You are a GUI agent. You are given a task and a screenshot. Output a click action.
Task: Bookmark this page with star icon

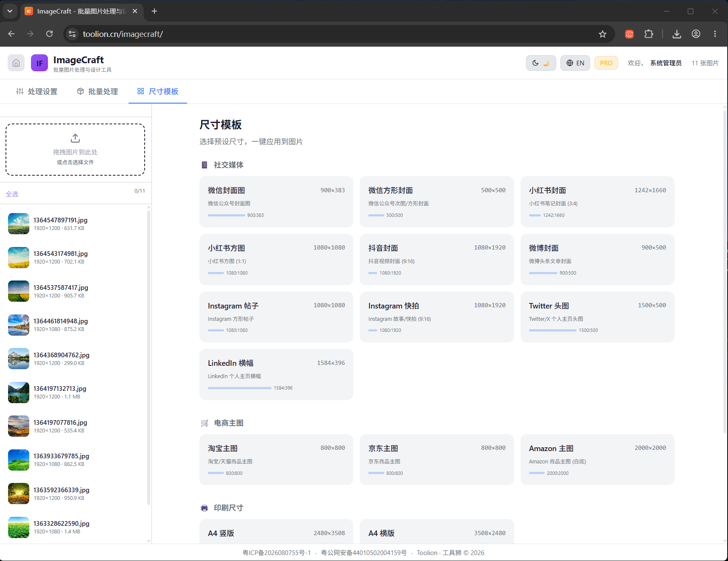pyautogui.click(x=602, y=34)
